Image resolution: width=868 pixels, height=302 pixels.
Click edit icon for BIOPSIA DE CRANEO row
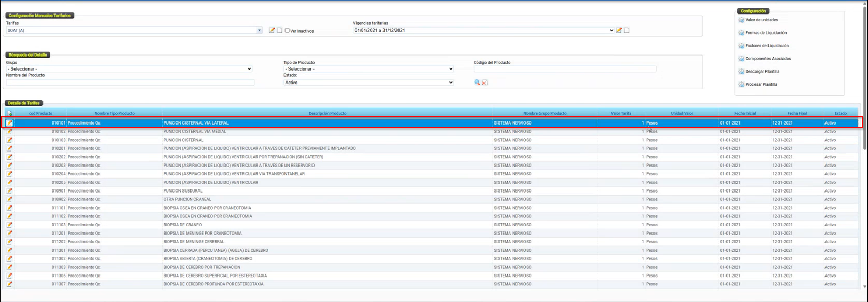[x=10, y=225]
